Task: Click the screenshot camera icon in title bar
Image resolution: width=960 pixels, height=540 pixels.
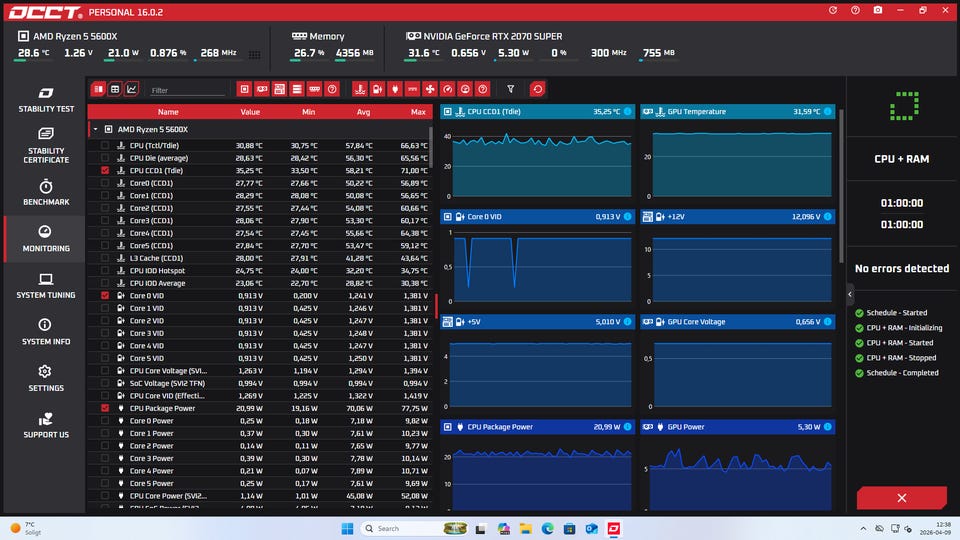Action: (x=877, y=10)
